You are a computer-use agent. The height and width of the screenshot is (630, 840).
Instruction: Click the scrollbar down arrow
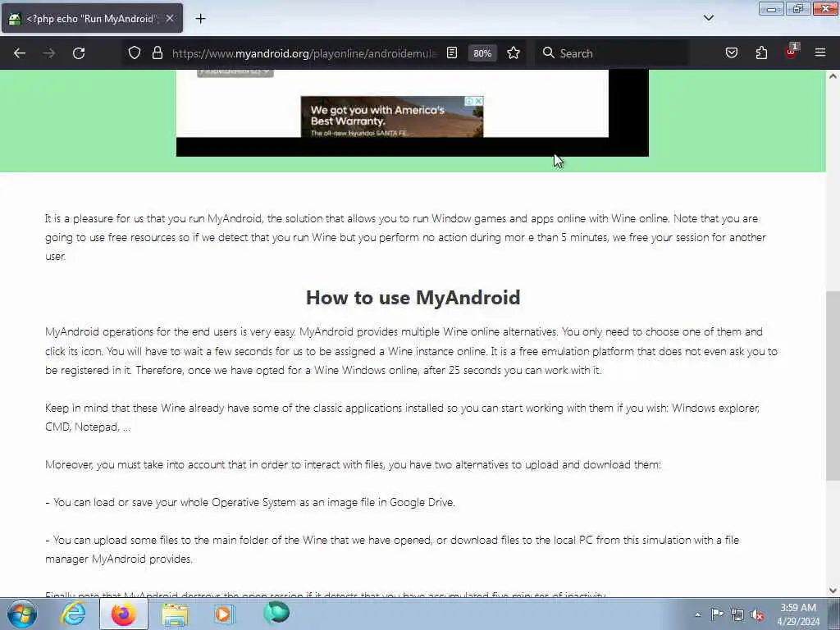point(833,591)
